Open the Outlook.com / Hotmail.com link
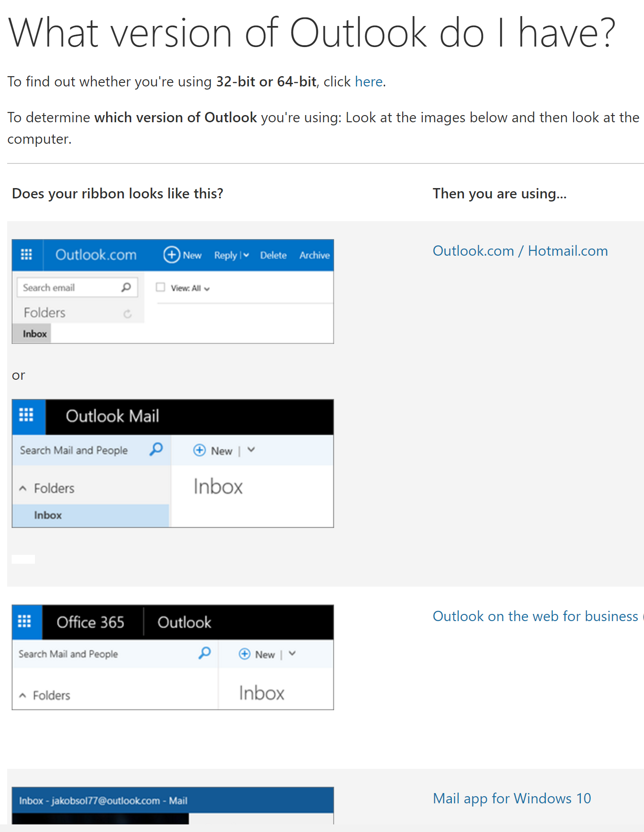Viewport: 644px width, 832px height. point(520,251)
